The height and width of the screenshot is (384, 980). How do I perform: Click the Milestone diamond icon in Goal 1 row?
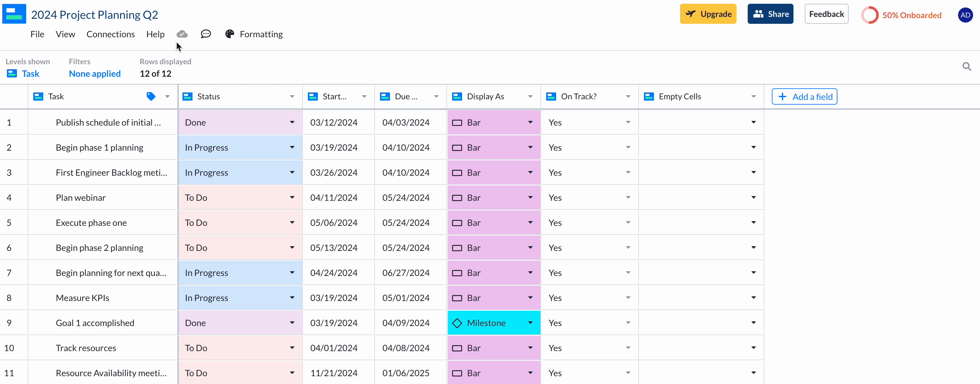pos(458,323)
